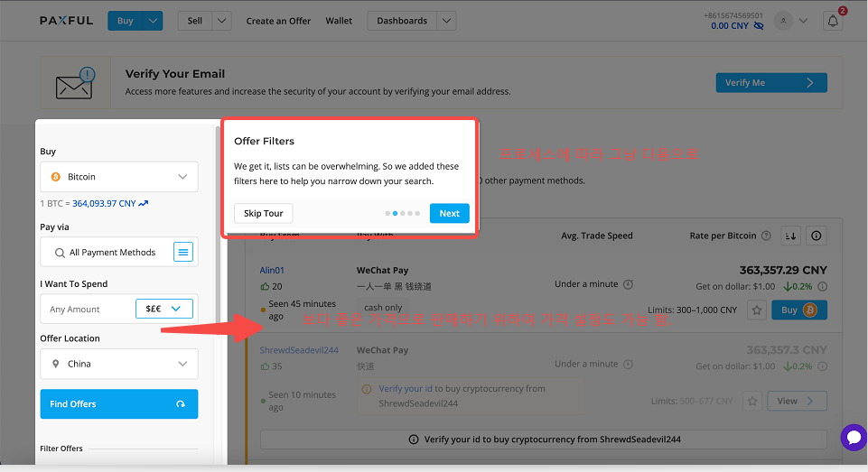Click the email envelope icon
Viewport: 868px width, 472px height.
(75, 83)
